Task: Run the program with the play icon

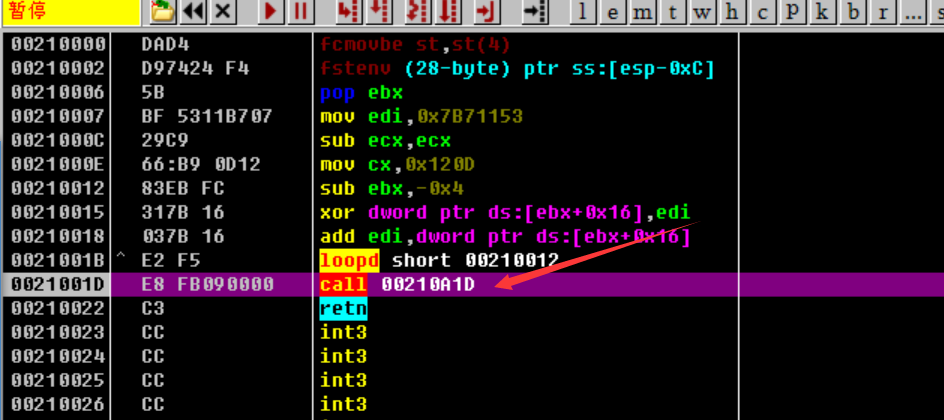Action: click(272, 12)
